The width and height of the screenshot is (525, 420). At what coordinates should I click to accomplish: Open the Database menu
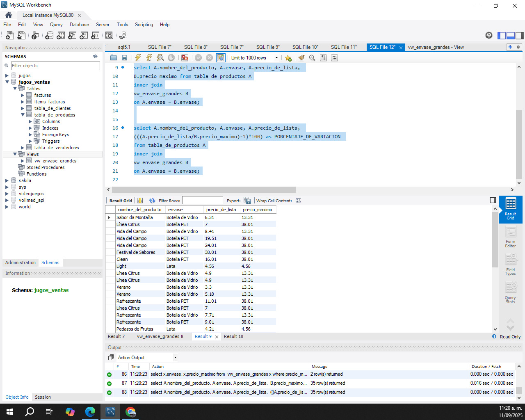(x=79, y=25)
